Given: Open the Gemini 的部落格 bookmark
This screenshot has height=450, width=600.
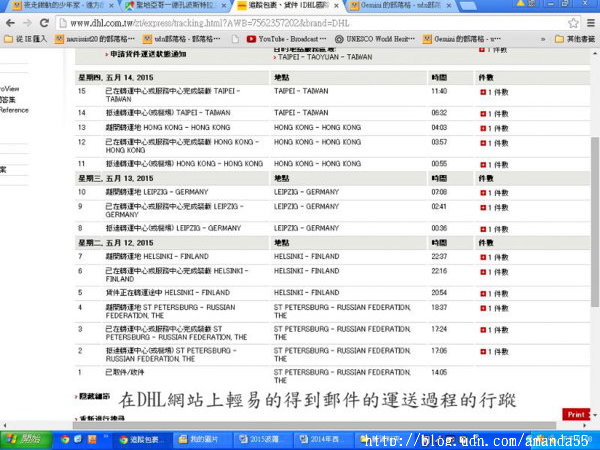Looking at the screenshot, I should pyautogui.click(x=461, y=39).
